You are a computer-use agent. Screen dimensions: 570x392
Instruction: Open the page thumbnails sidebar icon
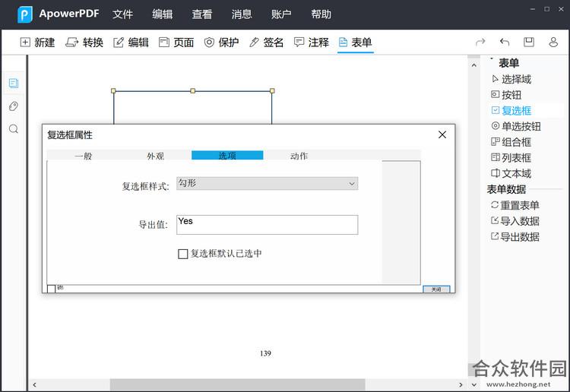[x=14, y=84]
